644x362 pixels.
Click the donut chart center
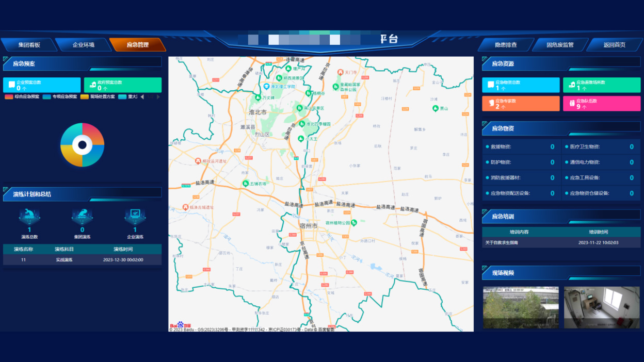point(82,145)
